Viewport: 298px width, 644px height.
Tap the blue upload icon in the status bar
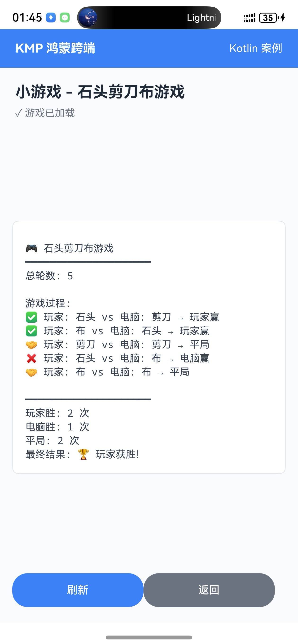(x=51, y=17)
